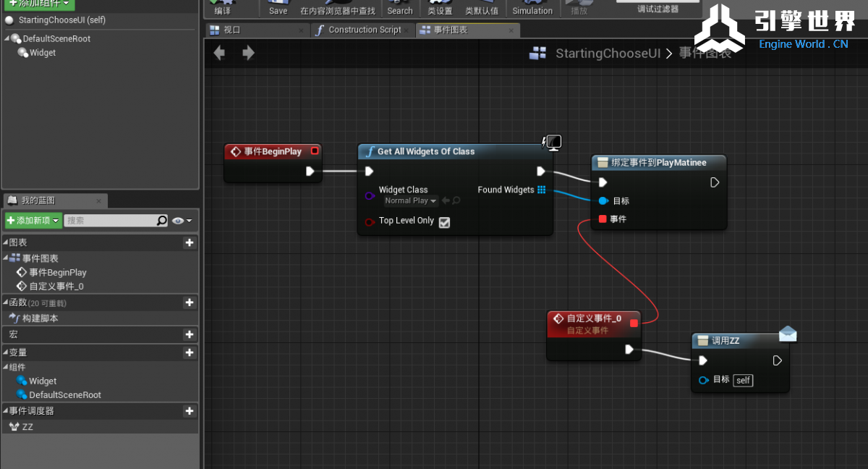Click the Simulation toolbar button
Image resolution: width=868 pixels, height=469 pixels.
[532, 9]
